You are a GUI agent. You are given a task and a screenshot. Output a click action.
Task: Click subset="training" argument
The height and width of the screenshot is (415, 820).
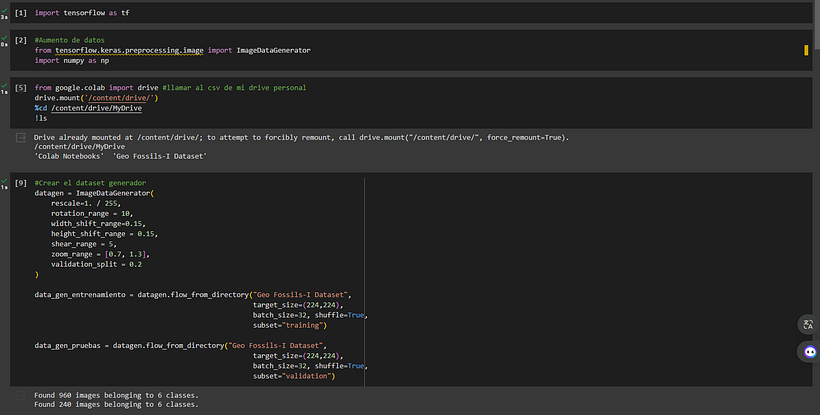(290, 325)
